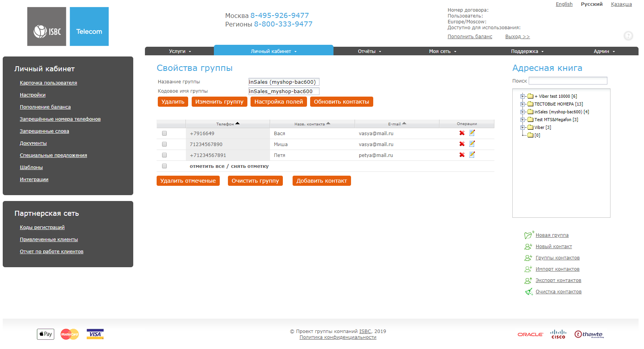This screenshot has height=349, width=644.
Task: Open the Отчёты menu
Action: [369, 51]
